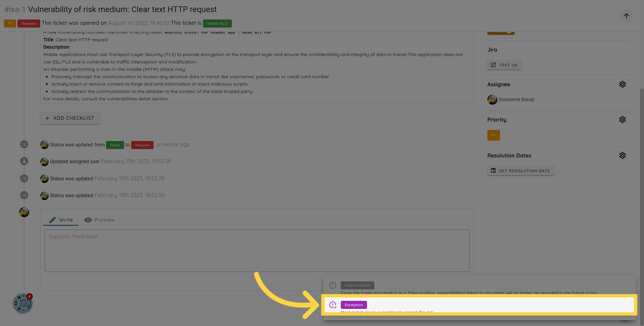Image resolution: width=644 pixels, height=326 pixels.
Task: Open Resolution Dates settings gear
Action: click(x=622, y=155)
